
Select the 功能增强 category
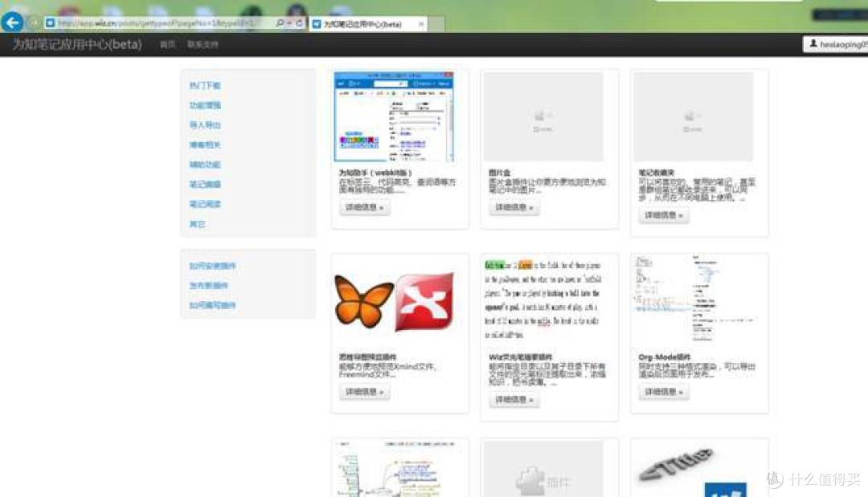[205, 105]
